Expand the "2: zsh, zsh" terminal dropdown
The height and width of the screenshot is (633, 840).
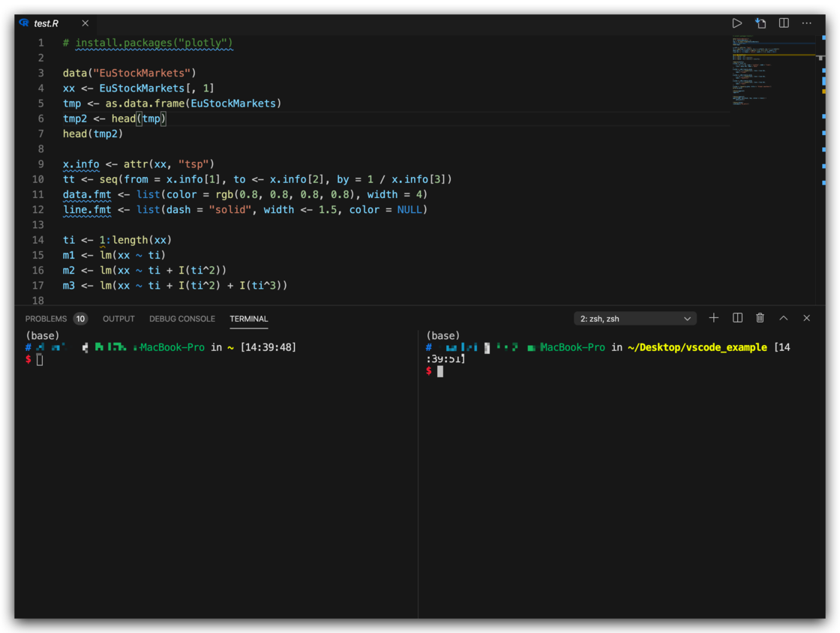click(x=634, y=319)
